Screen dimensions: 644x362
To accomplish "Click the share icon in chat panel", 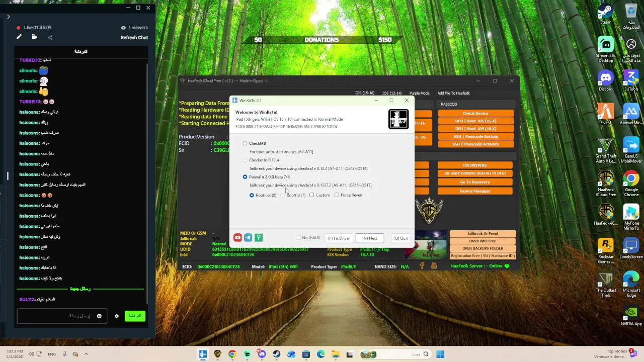I will pyautogui.click(x=50, y=37).
